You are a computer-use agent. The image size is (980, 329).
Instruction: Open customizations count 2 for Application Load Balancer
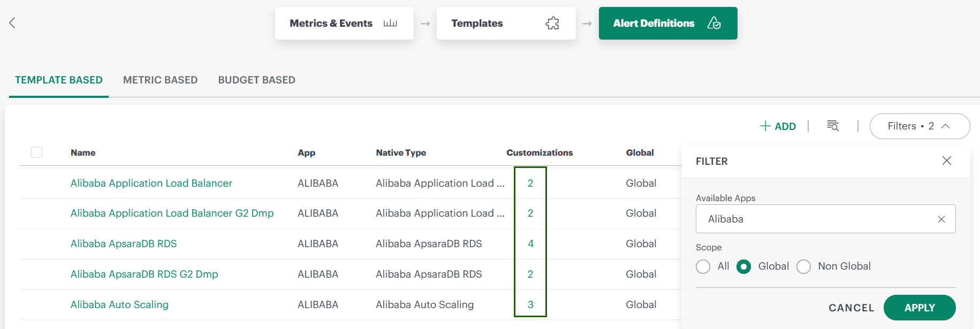530,183
